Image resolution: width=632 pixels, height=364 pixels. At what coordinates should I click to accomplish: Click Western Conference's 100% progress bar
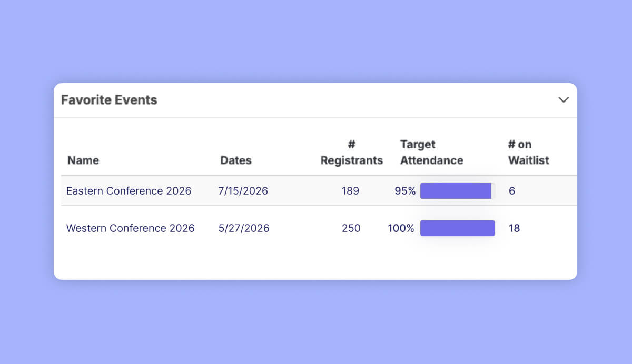(458, 228)
